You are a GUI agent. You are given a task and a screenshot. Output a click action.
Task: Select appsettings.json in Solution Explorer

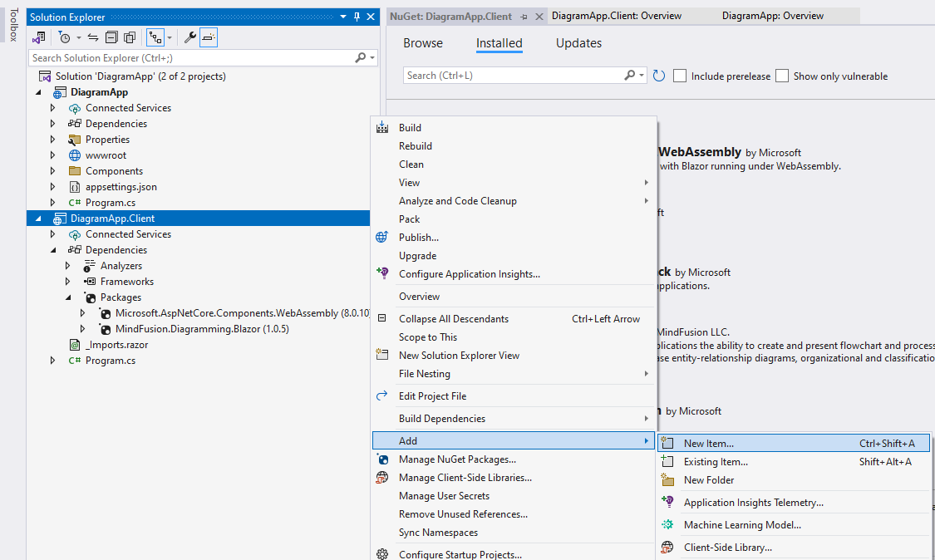tap(121, 187)
